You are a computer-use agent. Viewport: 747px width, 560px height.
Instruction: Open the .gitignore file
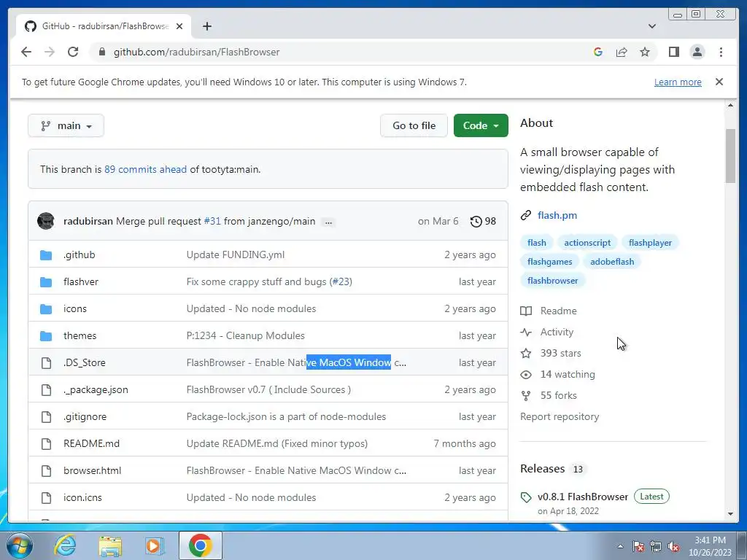(x=85, y=416)
